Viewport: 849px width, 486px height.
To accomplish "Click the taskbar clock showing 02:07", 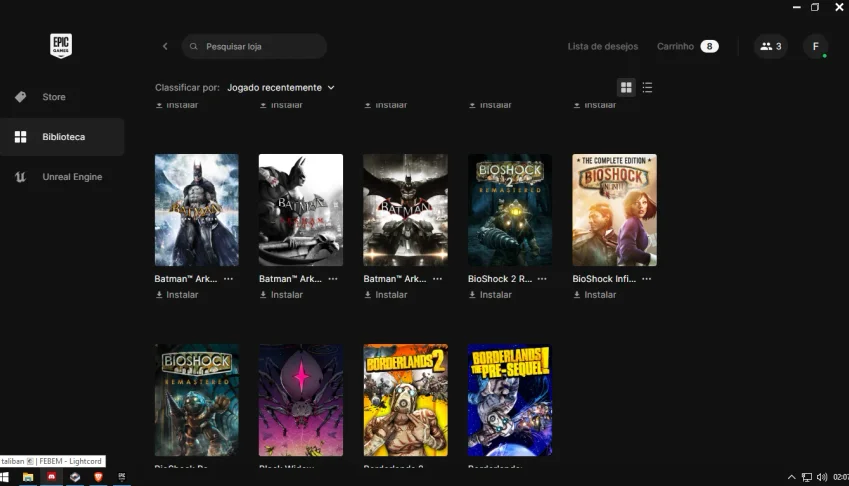I will (x=841, y=477).
